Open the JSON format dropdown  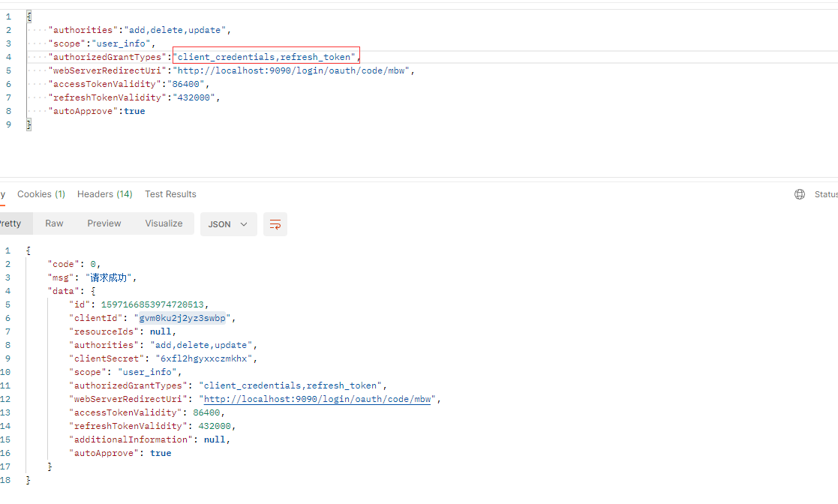pyautogui.click(x=228, y=224)
